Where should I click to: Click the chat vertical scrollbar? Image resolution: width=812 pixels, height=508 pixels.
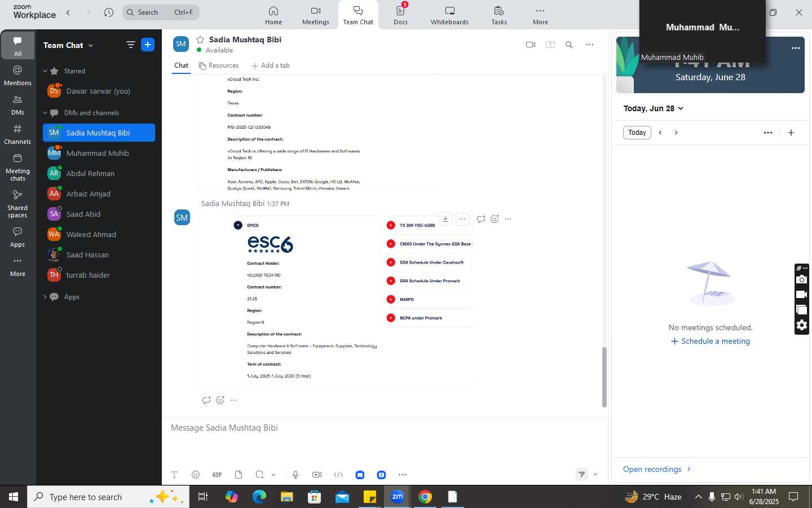coord(604,377)
